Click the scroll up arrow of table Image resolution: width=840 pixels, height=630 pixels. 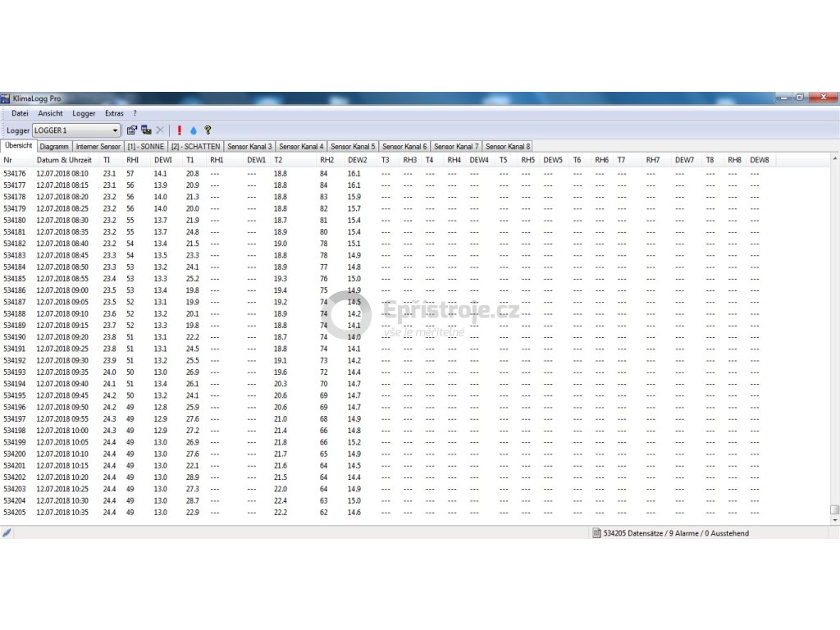pos(834,159)
